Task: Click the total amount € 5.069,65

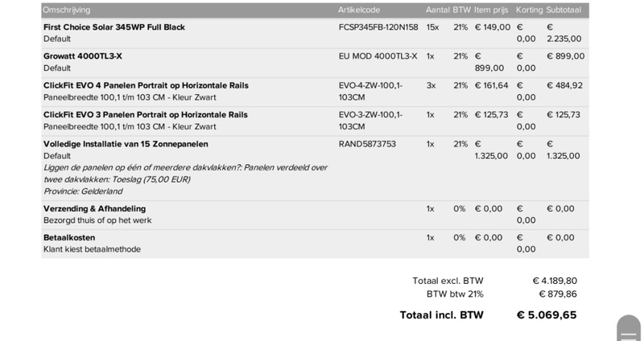Action: tap(547, 314)
